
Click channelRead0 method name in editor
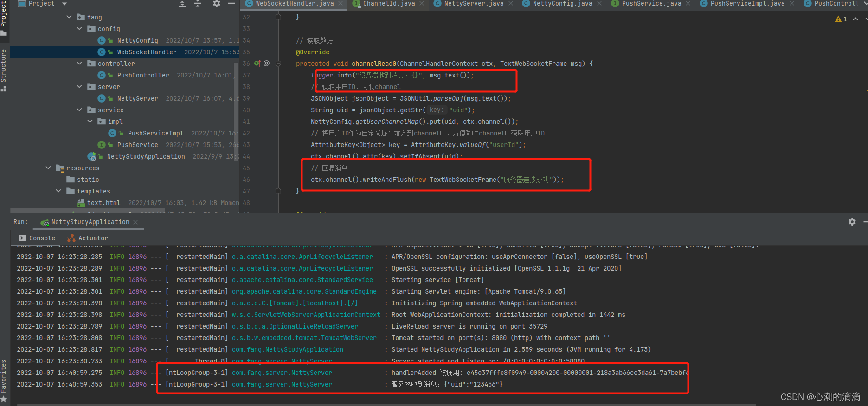[x=374, y=64]
